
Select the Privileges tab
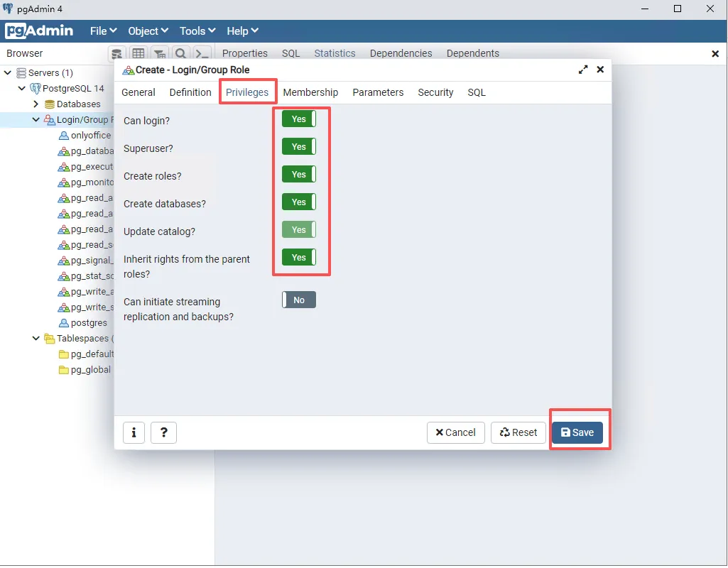pyautogui.click(x=247, y=92)
